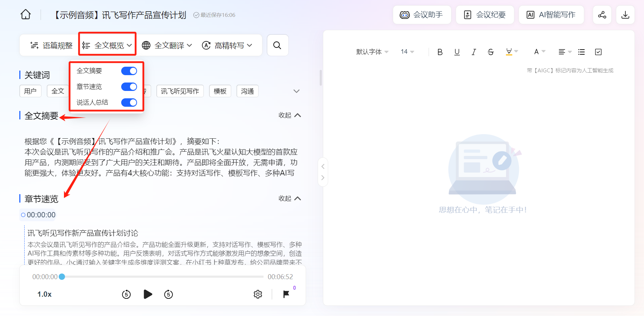This screenshot has width=644, height=316.
Task: Select the 模板 keyword tag
Action: coord(220,91)
